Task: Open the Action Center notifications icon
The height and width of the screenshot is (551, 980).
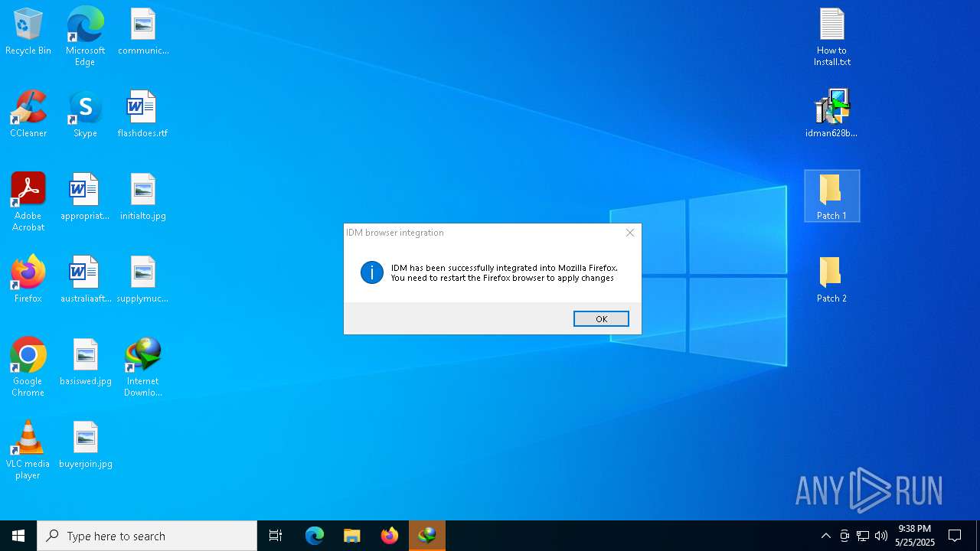Action: pyautogui.click(x=955, y=536)
